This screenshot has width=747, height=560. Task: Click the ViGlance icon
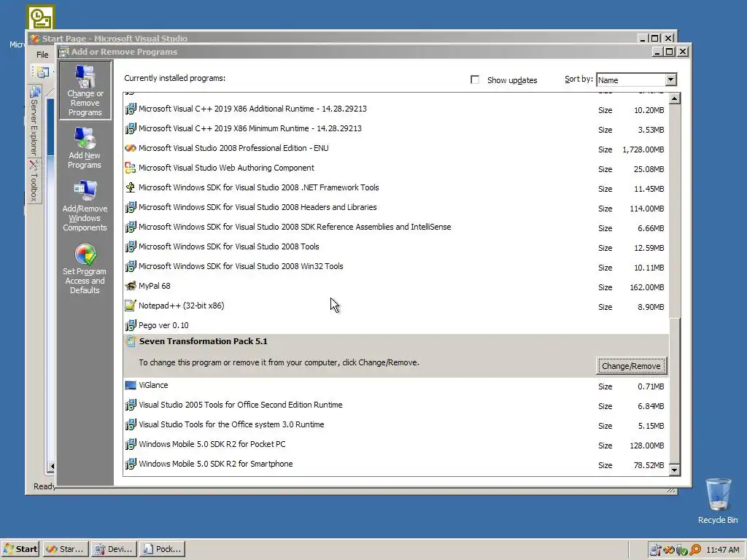(x=130, y=385)
